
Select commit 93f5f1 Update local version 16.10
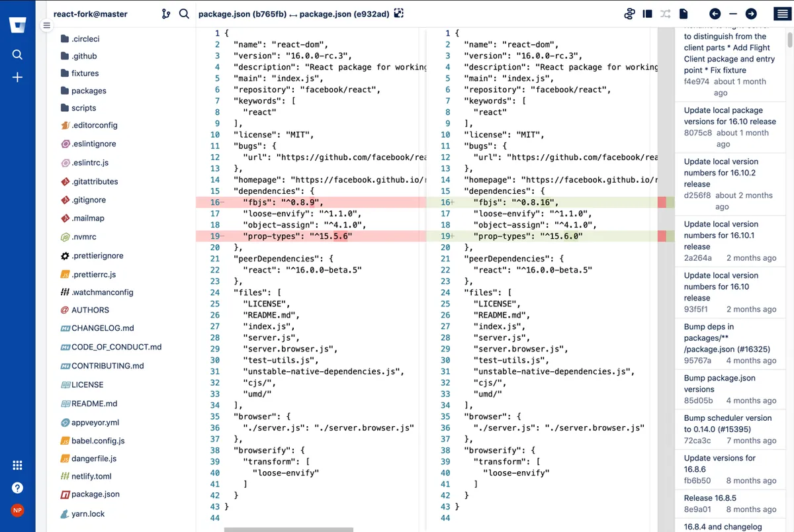730,292
